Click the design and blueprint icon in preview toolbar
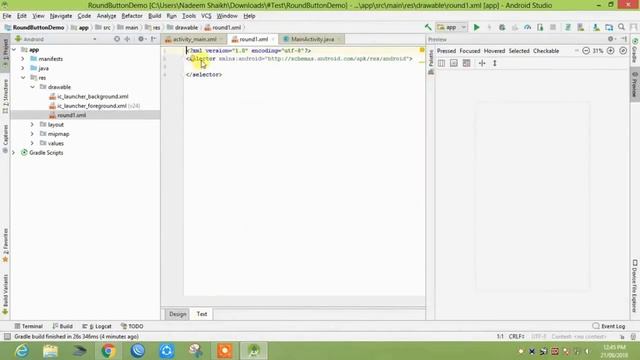Viewport: 640px width, 360px height. [466, 63]
